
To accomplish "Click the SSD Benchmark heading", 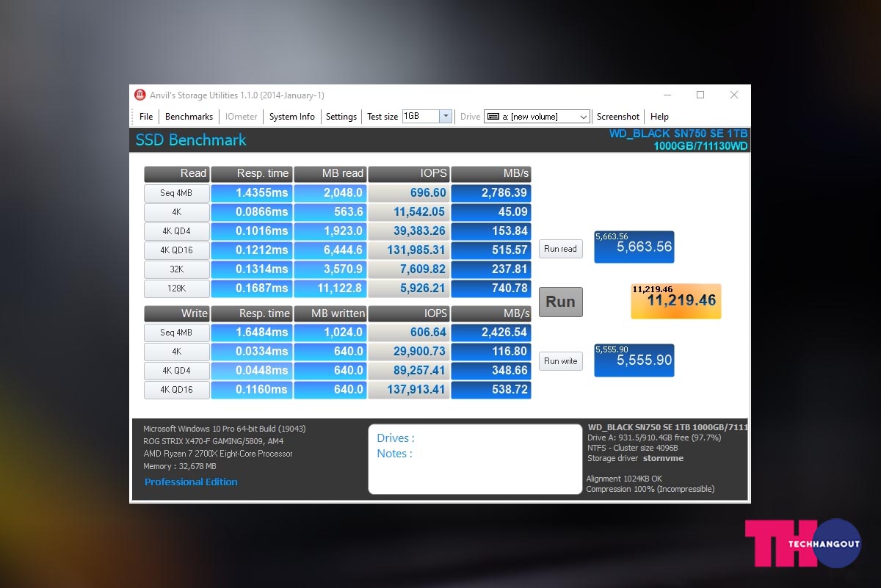I will point(191,140).
